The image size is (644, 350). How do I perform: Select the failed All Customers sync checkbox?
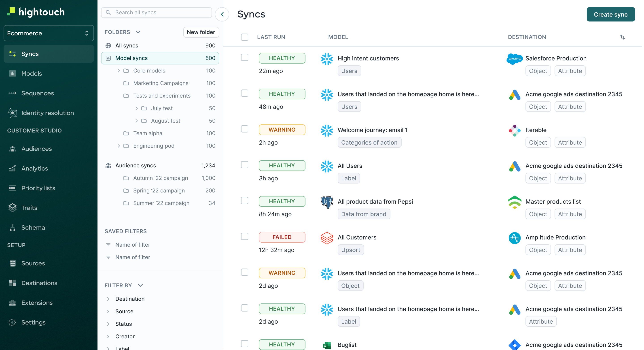[x=244, y=236]
